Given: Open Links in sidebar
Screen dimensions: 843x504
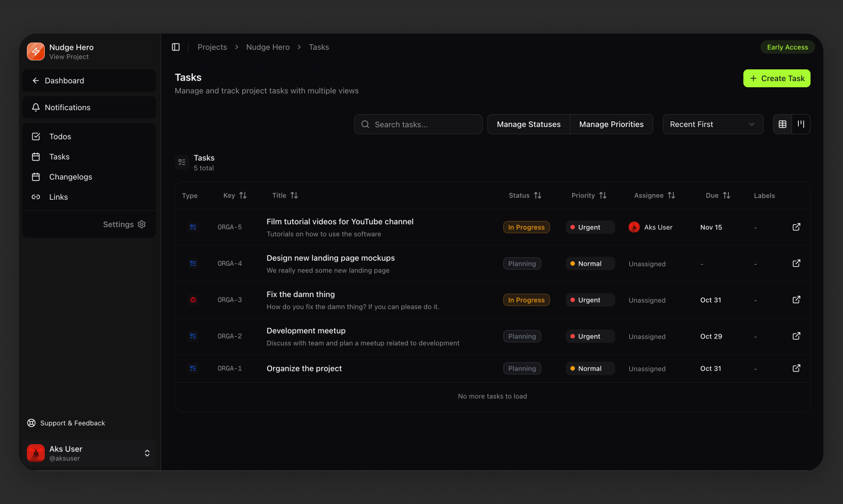Looking at the screenshot, I should coord(89,197).
